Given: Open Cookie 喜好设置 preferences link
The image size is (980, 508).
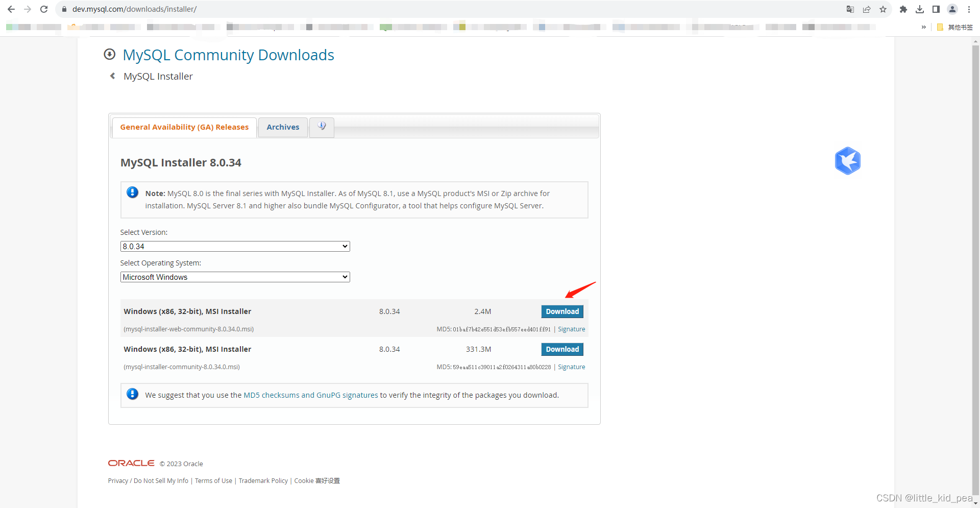Looking at the screenshot, I should pos(317,481).
